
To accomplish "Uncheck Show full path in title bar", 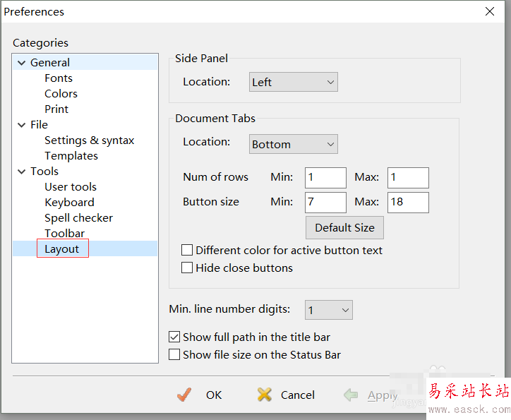I will coord(174,337).
